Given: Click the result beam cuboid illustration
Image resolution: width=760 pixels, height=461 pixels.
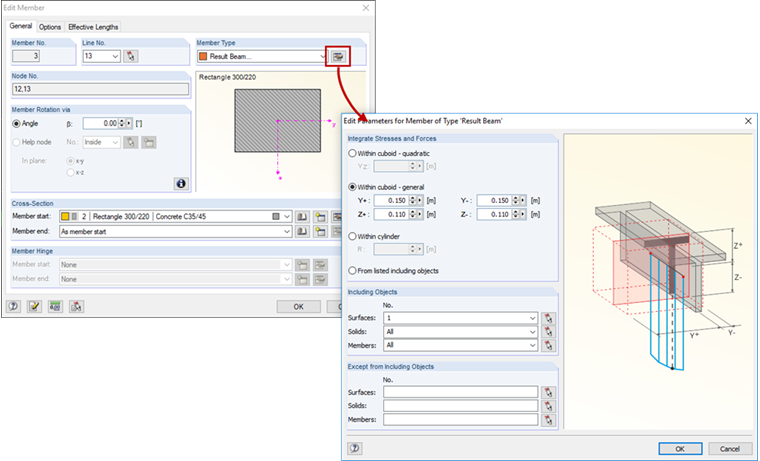Looking at the screenshot, I should (659, 282).
